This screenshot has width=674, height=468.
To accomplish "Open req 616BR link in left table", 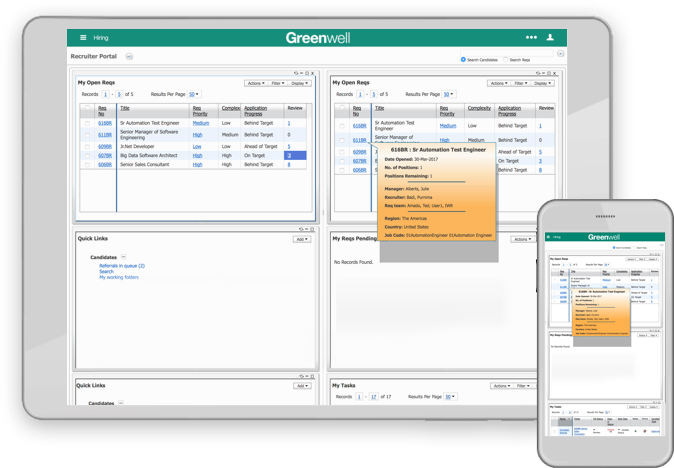I will (105, 123).
